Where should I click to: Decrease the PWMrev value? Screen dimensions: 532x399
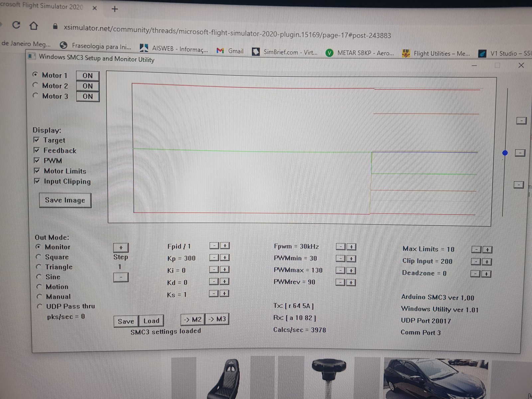[340, 283]
